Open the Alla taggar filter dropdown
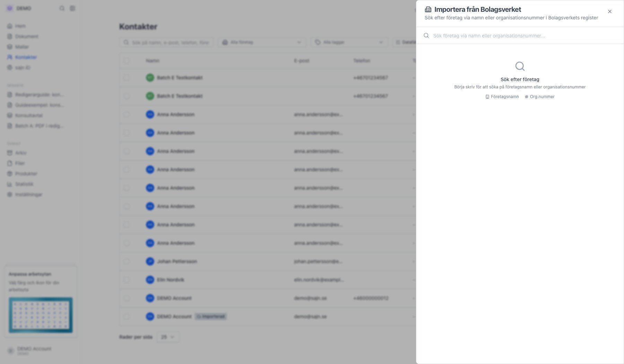Screen dimensions: 624x364 349,42
